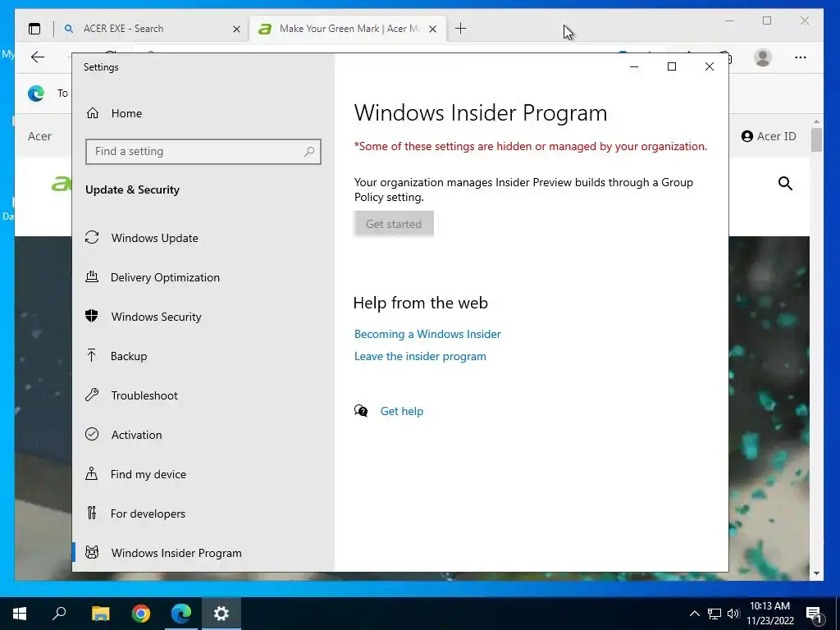Viewport: 840px width, 630px height.
Task: Maximize the Settings window
Action: click(x=671, y=66)
